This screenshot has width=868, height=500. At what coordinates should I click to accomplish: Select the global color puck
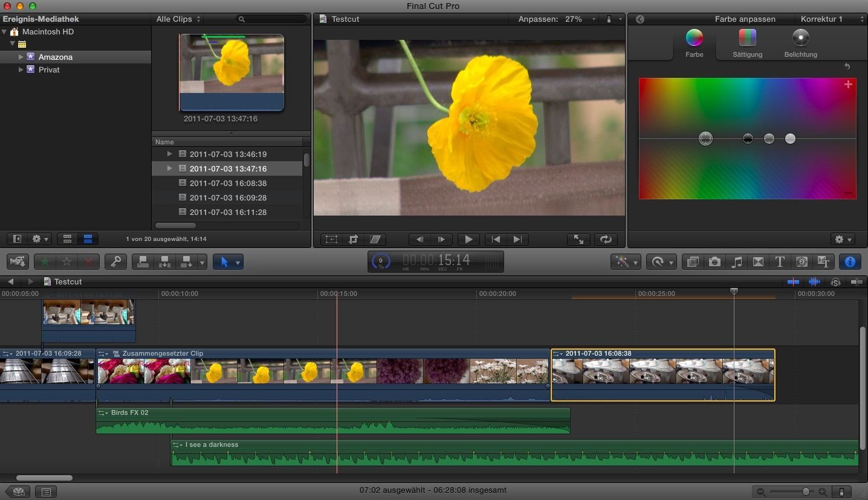705,139
